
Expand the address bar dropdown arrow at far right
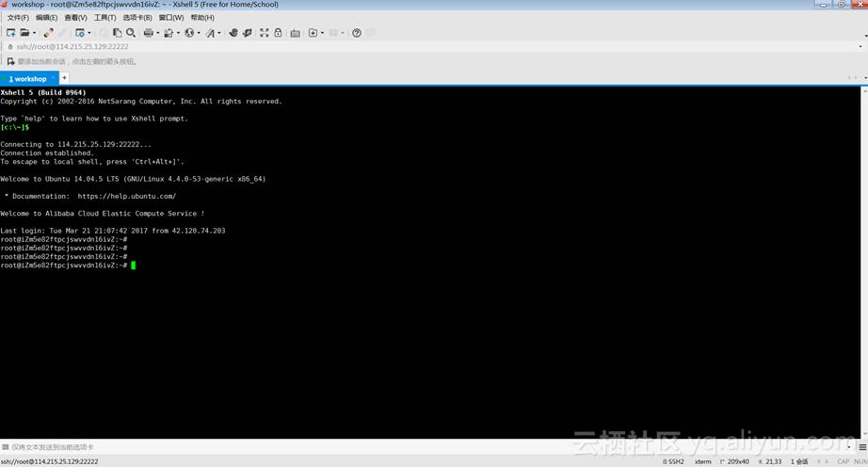pos(860,46)
